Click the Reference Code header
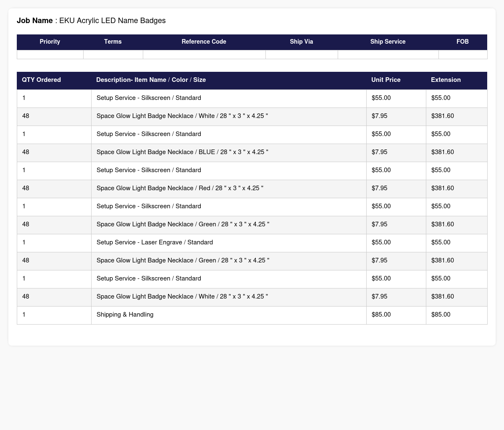This screenshot has width=504, height=430. point(204,42)
